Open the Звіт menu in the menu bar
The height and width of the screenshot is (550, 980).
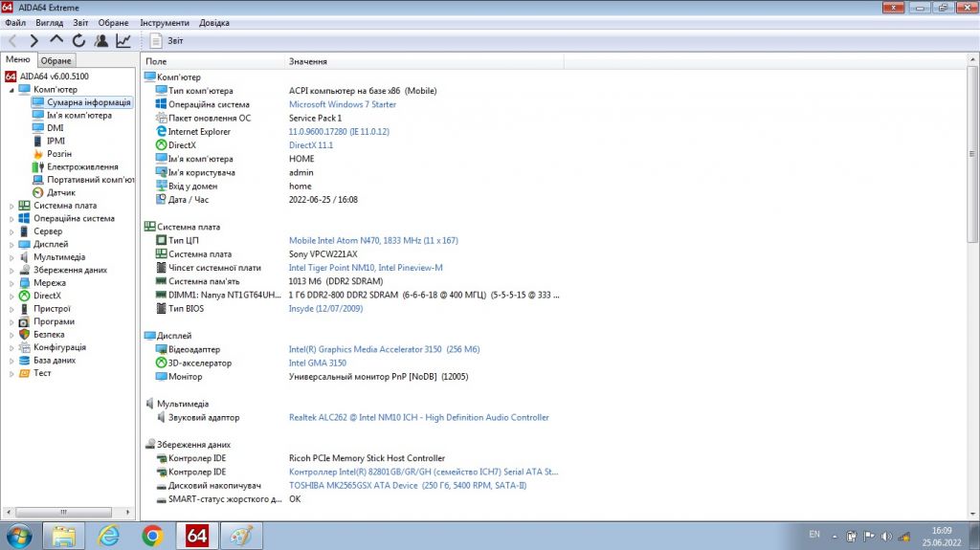[80, 23]
